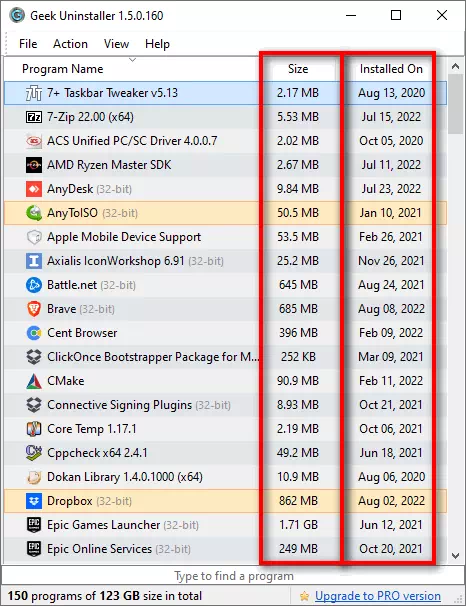The image size is (466, 606).
Task: Select the Cent Browser icon
Action: (34, 333)
